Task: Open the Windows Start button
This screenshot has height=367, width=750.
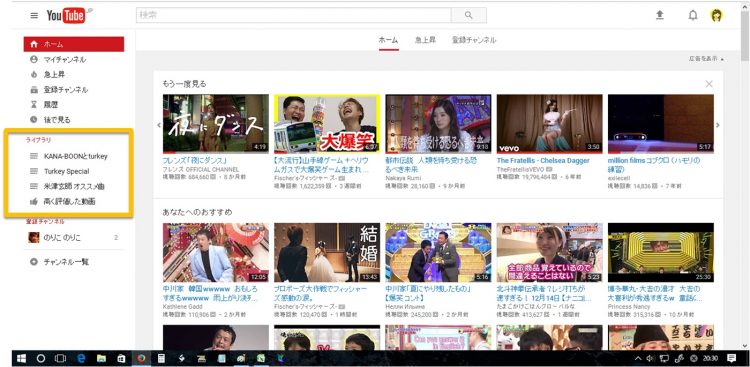Action: pos(21,358)
